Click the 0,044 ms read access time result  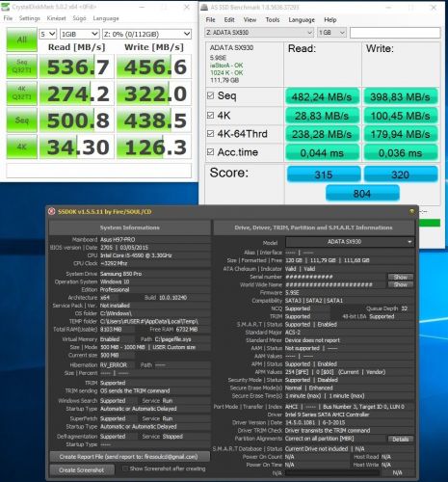322,153
